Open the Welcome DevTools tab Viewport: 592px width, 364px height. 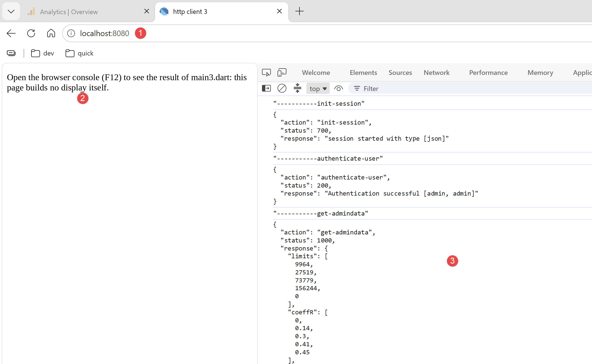[316, 73]
